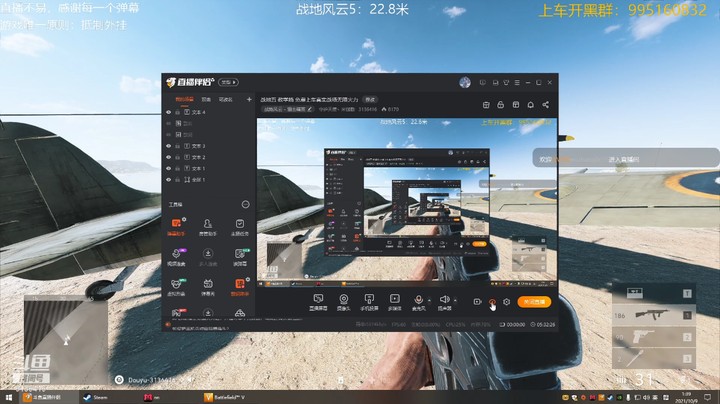720x404 pixels.
Task: Select the active orange scene tab
Action: tap(184, 99)
